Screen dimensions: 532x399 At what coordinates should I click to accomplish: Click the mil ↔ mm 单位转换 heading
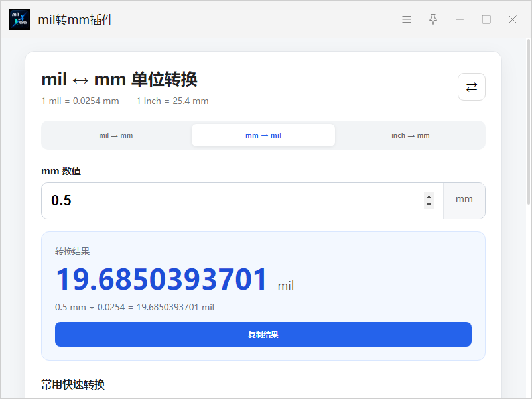click(x=119, y=80)
